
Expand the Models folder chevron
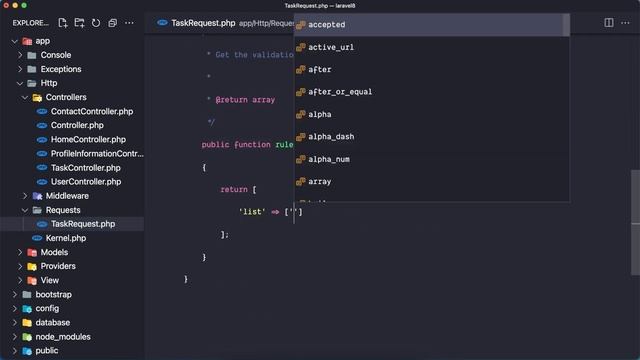pos(20,253)
